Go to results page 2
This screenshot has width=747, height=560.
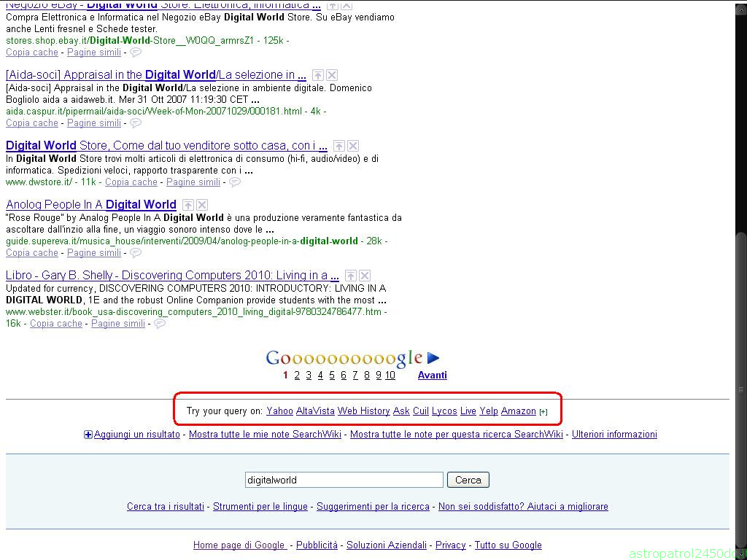(297, 376)
